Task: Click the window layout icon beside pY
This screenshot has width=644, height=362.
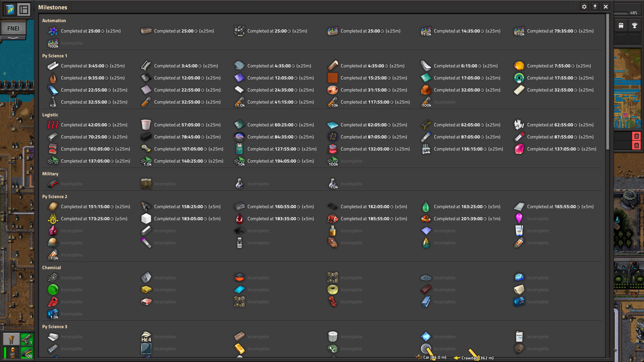Action: click(x=24, y=9)
